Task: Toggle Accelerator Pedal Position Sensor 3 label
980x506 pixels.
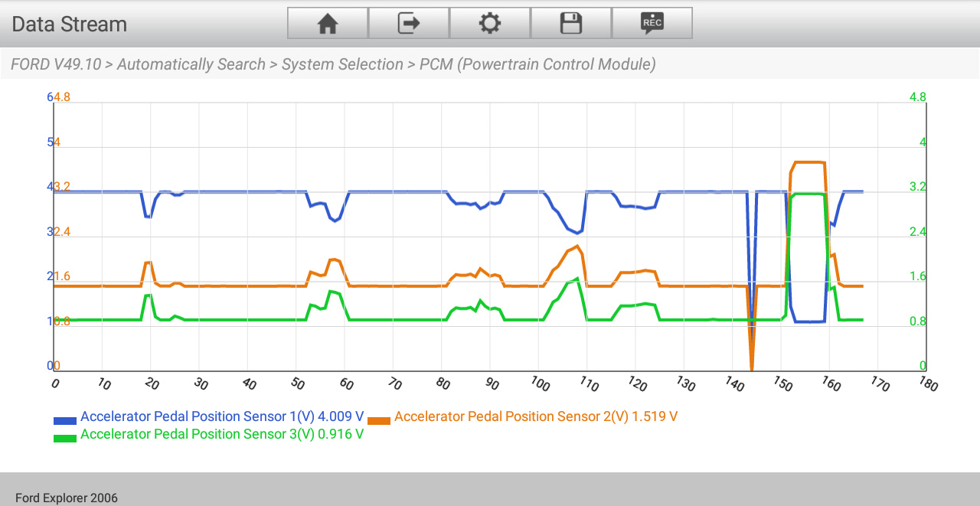Action: tap(221, 434)
